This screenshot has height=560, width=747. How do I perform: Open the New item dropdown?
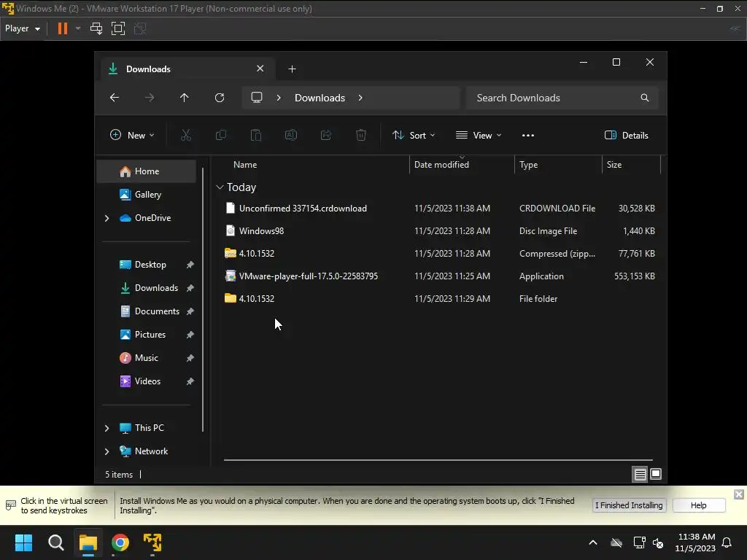tap(132, 135)
